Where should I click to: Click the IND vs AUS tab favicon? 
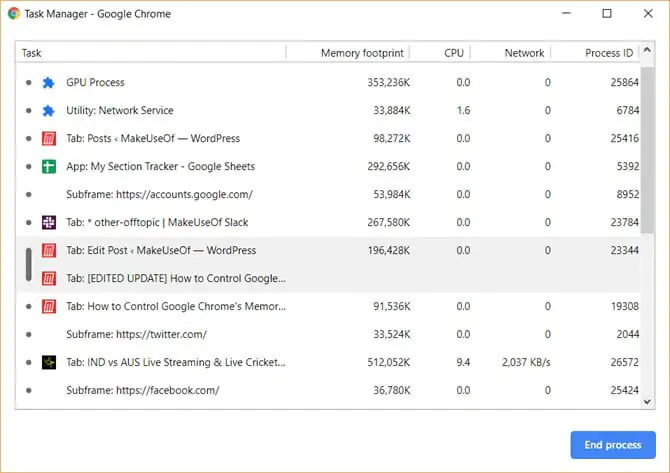pyautogui.click(x=48, y=362)
